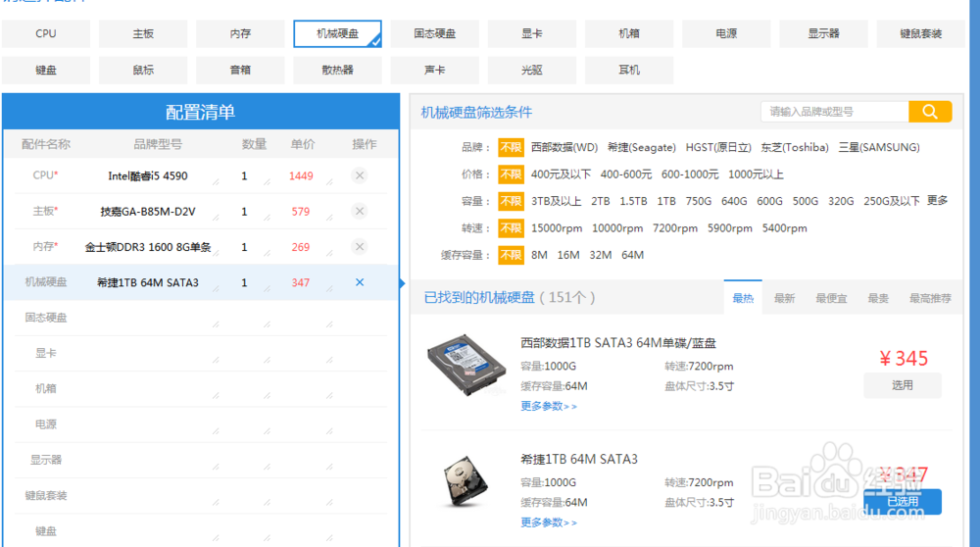Select the 显卡 category tab
This screenshot has height=547, width=980.
point(532,33)
